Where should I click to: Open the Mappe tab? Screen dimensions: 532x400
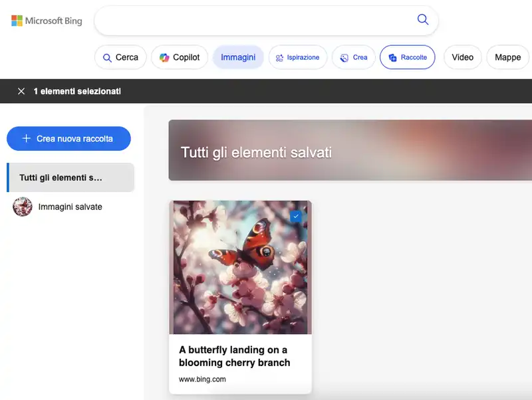[x=507, y=57]
